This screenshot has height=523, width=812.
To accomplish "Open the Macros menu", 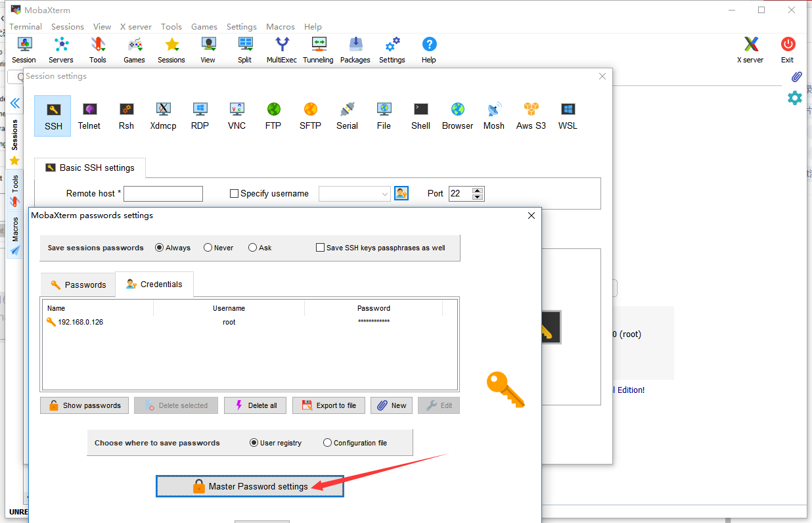I will tap(281, 27).
